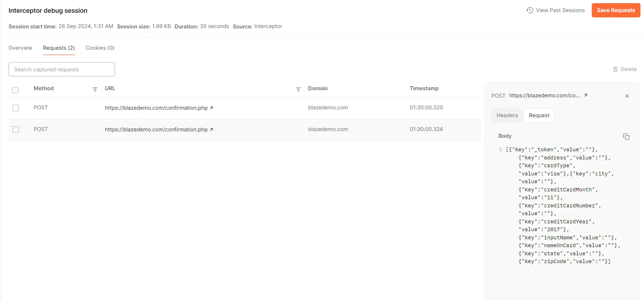Click POST method in the first row

(x=41, y=108)
